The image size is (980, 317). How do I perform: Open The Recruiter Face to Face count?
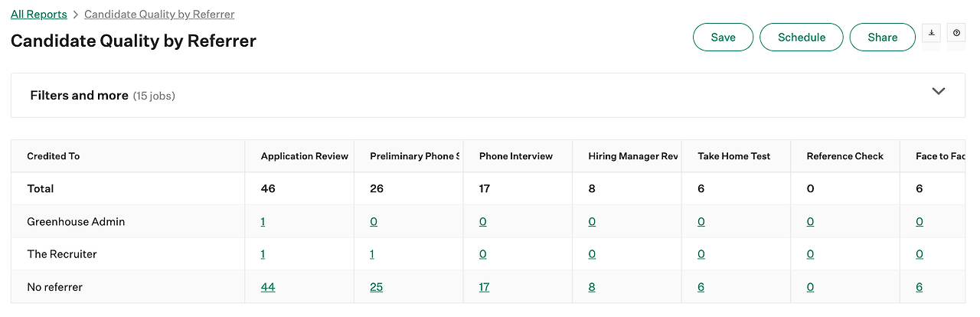(920, 254)
